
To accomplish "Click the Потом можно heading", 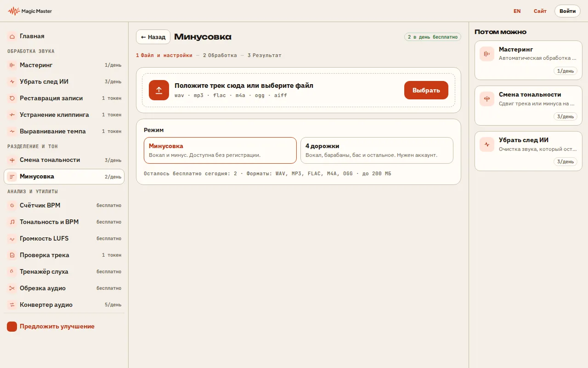I will (x=500, y=32).
